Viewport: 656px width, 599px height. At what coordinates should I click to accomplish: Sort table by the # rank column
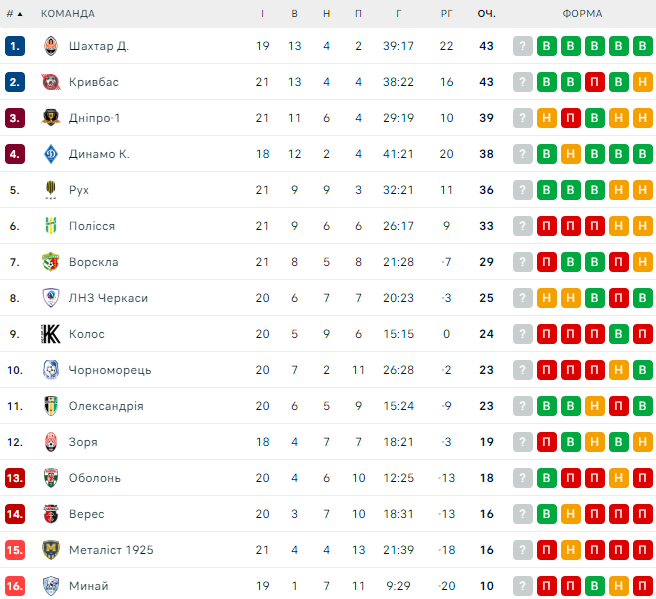click(x=14, y=14)
